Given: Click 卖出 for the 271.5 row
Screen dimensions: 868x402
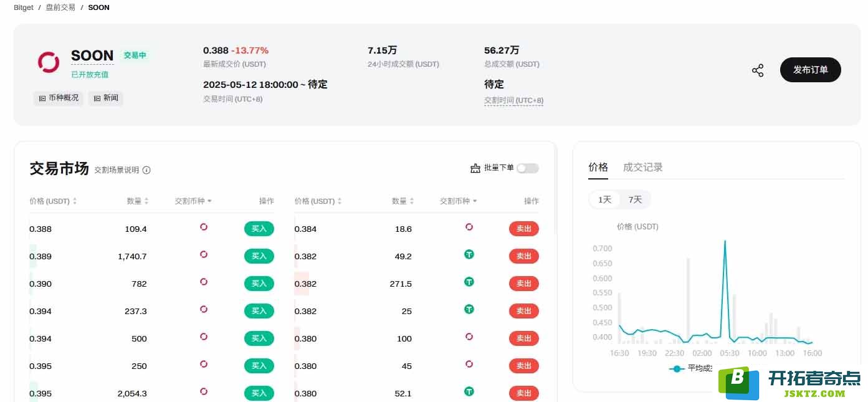Looking at the screenshot, I should [524, 284].
